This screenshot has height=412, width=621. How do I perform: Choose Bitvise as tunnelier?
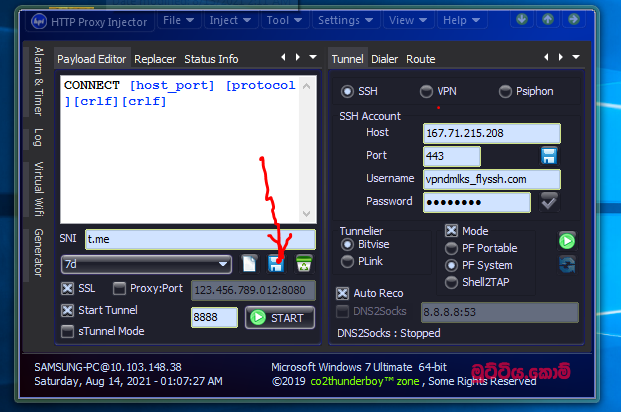pos(347,245)
